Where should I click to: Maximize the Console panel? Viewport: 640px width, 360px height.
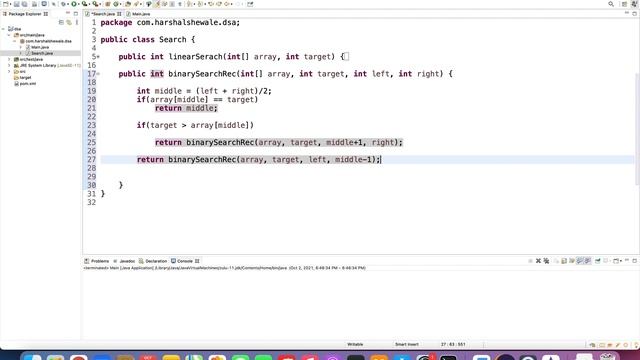[x=635, y=261]
